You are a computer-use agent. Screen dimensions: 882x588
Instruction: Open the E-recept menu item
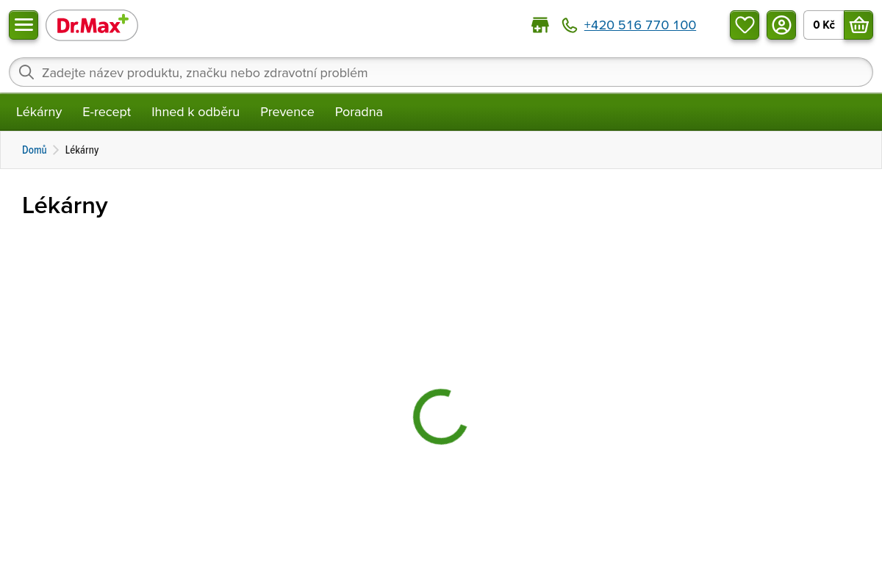click(x=107, y=112)
